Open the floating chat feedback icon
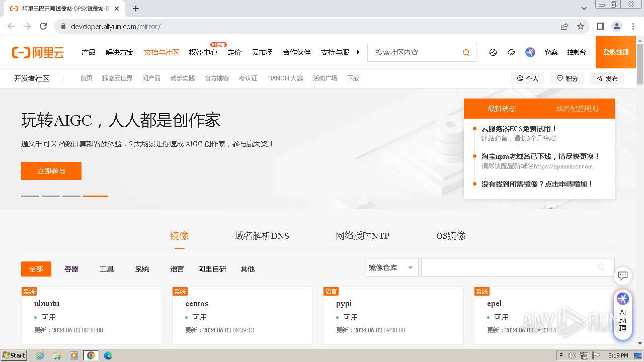The height and width of the screenshot is (362, 644). click(623, 276)
